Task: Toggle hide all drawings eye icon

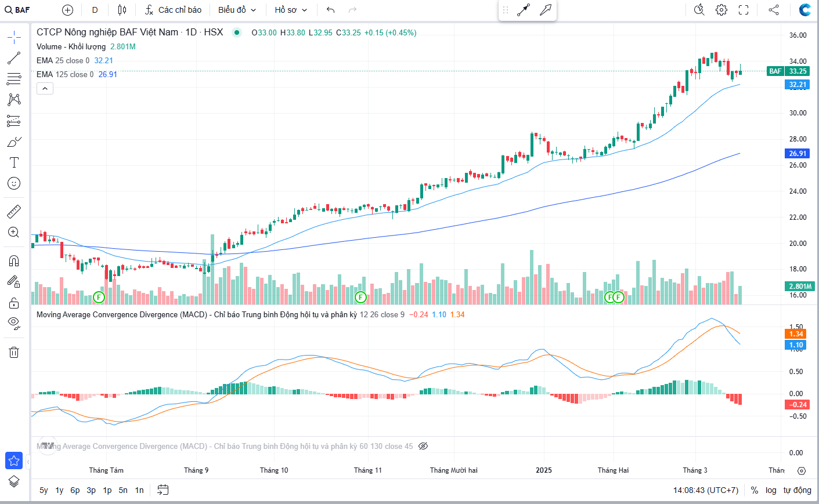Action: 14,323
